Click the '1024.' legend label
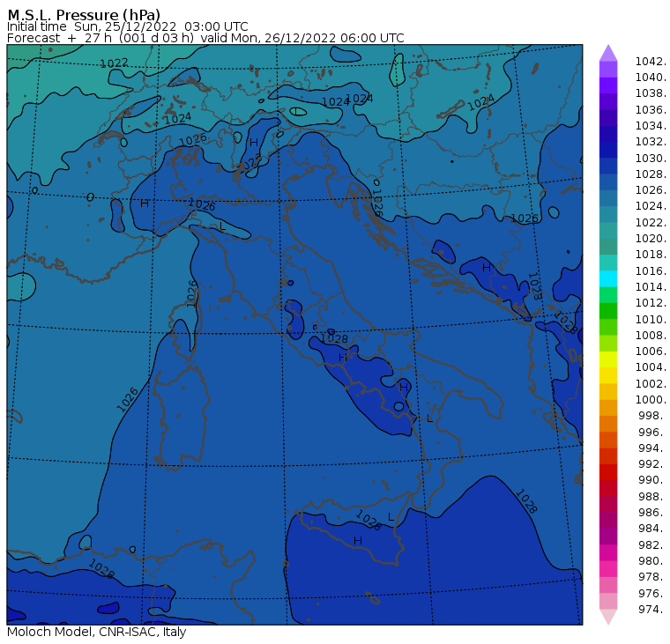The width and height of the screenshot is (670, 644). [651, 206]
